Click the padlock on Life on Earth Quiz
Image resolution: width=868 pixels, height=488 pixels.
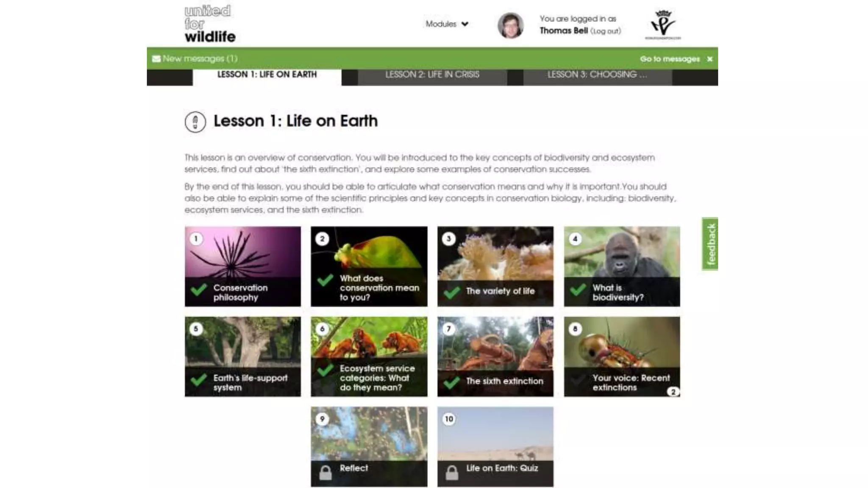[452, 472]
